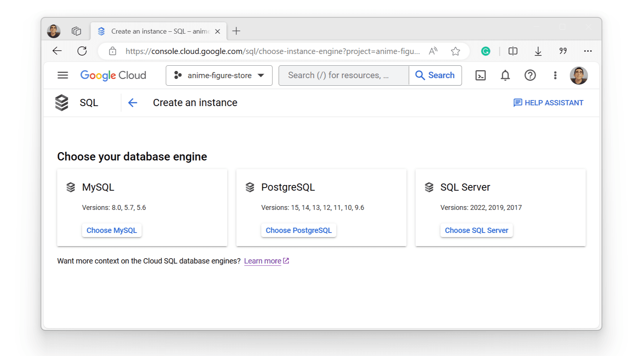Click the Google account avatar in the console header

579,76
